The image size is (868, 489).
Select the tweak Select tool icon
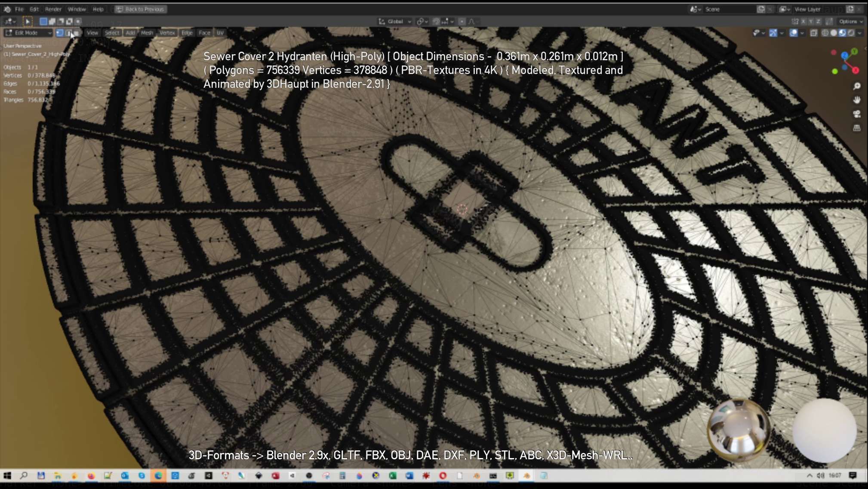pyautogui.click(x=27, y=21)
